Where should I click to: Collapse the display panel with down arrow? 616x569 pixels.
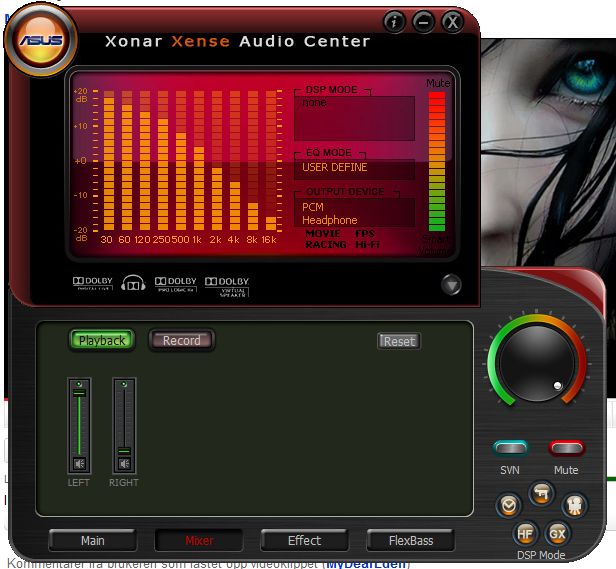coord(451,284)
